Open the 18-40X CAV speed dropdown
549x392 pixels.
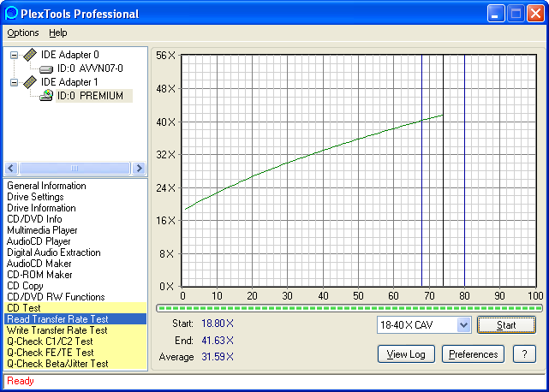click(x=463, y=325)
